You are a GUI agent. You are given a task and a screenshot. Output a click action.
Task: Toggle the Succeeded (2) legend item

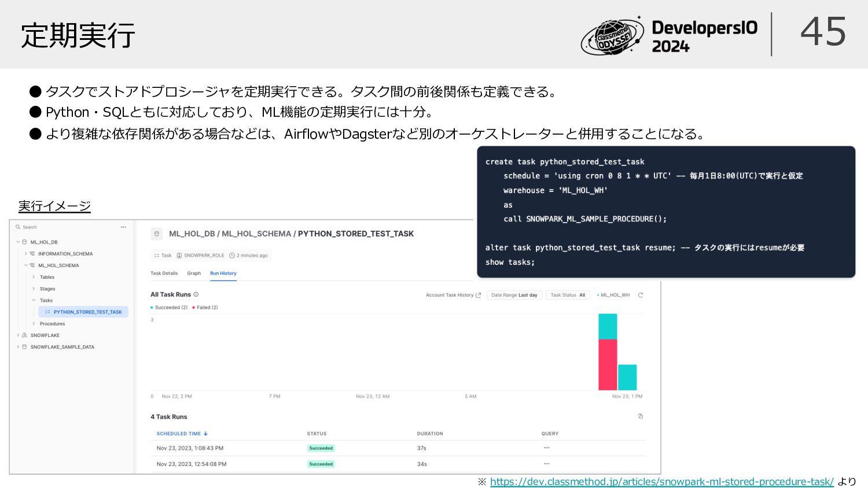(x=169, y=308)
